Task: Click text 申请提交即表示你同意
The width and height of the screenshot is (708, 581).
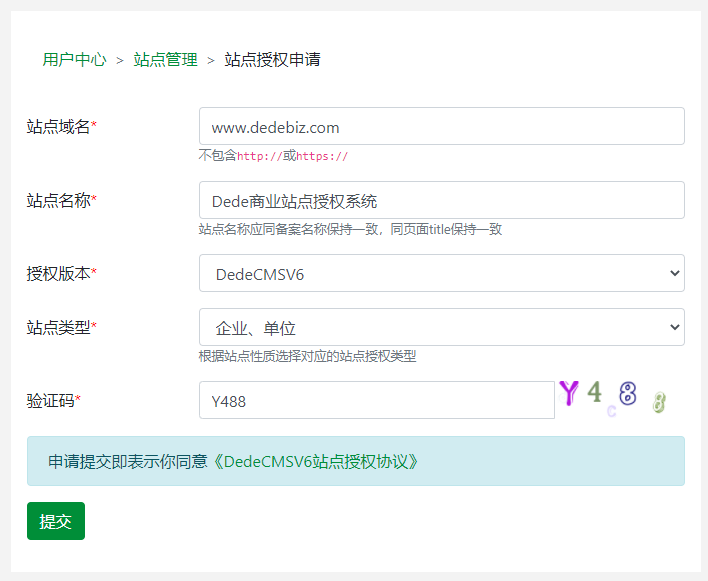Action: point(128,461)
